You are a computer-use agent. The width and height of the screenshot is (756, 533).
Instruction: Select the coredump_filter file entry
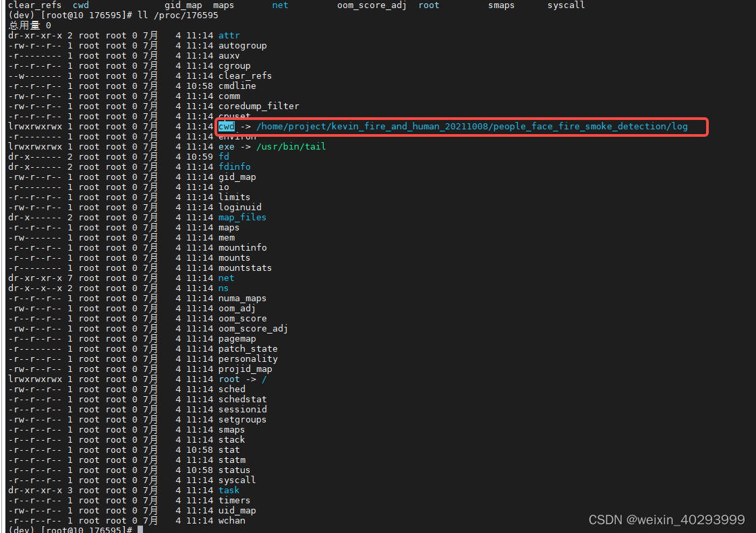pos(258,106)
